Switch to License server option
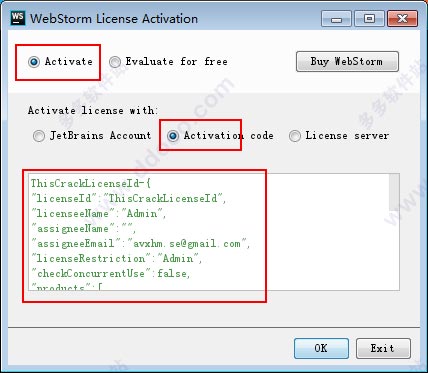The height and width of the screenshot is (373, 428). 295,136
